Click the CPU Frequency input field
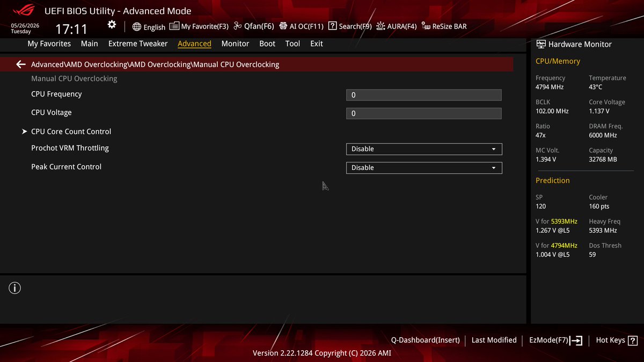Image resolution: width=644 pixels, height=362 pixels. (x=424, y=95)
